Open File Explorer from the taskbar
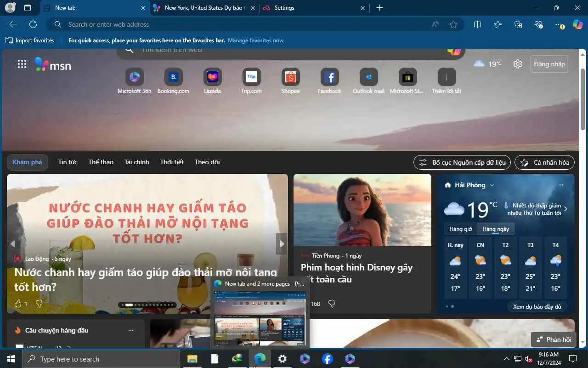 coord(192,359)
